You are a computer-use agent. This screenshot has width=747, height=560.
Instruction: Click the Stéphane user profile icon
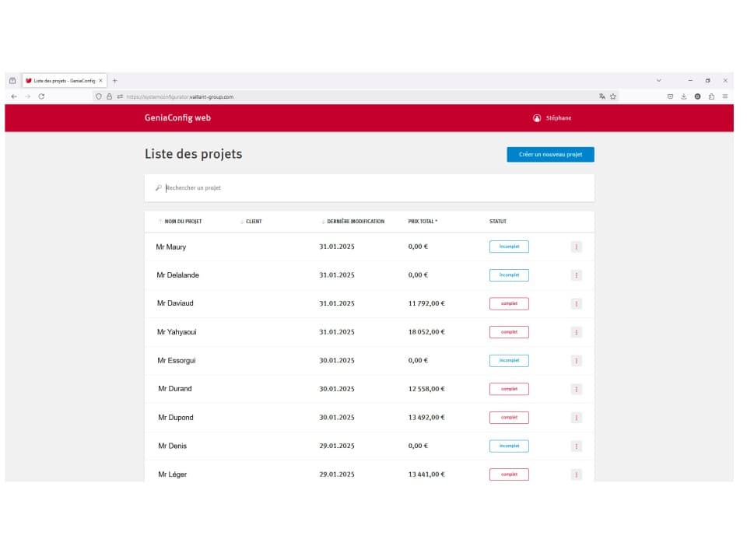(x=537, y=118)
